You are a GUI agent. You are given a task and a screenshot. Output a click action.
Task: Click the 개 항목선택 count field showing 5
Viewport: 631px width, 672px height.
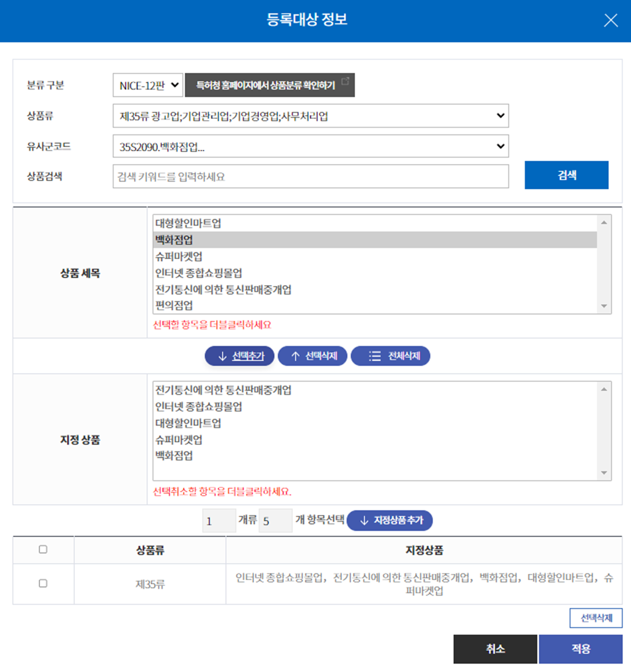[275, 521]
